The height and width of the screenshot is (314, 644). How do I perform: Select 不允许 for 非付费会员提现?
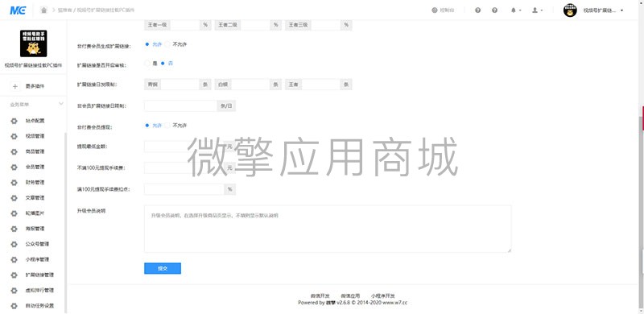(x=167, y=126)
